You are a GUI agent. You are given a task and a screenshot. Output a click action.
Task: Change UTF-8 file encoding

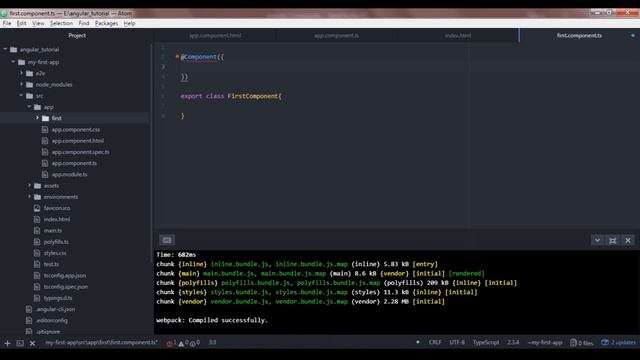(x=457, y=342)
